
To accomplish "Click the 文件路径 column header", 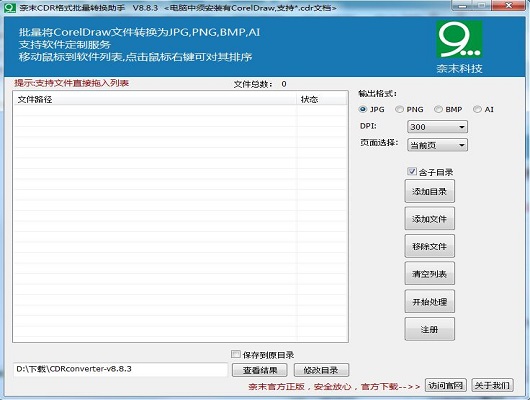I will pos(155,99).
